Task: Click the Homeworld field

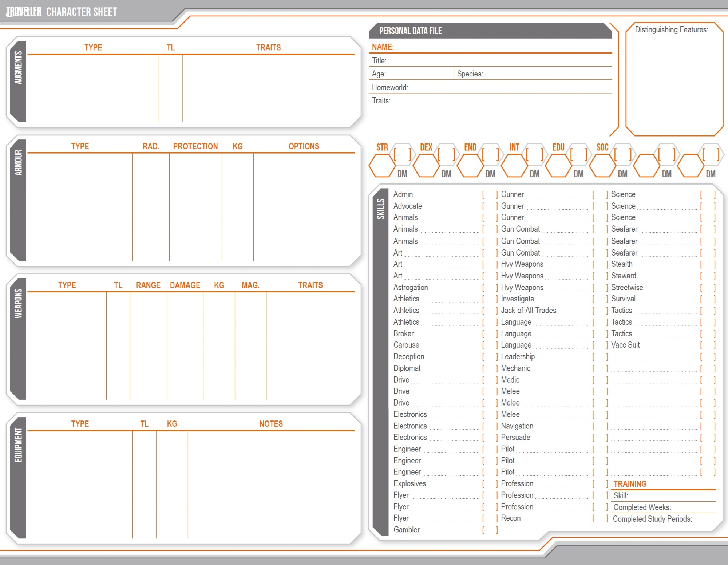Action: pos(510,87)
